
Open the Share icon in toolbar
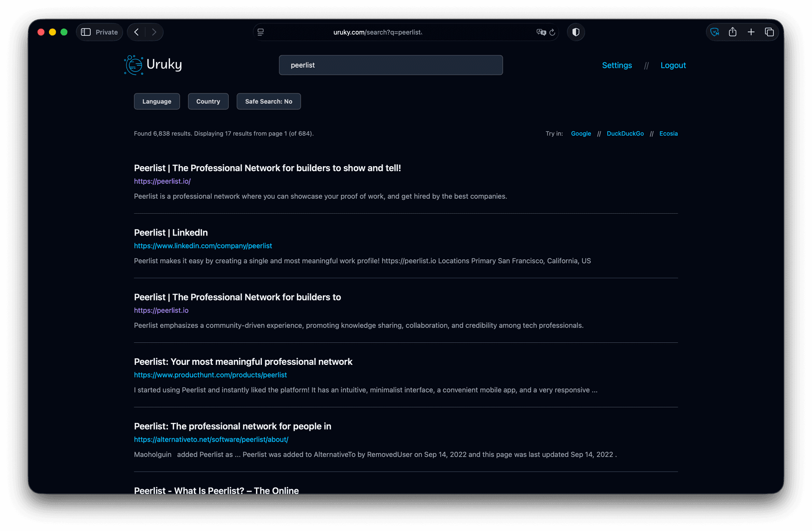click(732, 32)
